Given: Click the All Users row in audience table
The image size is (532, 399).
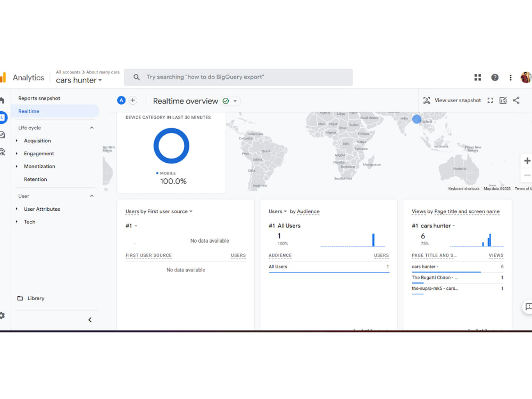Looking at the screenshot, I should [329, 267].
